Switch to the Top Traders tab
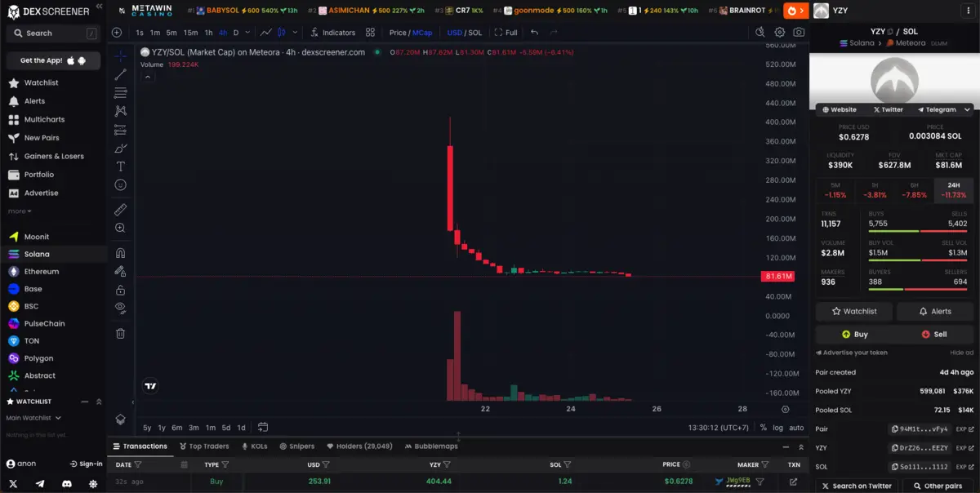This screenshot has height=493, width=980. click(204, 446)
